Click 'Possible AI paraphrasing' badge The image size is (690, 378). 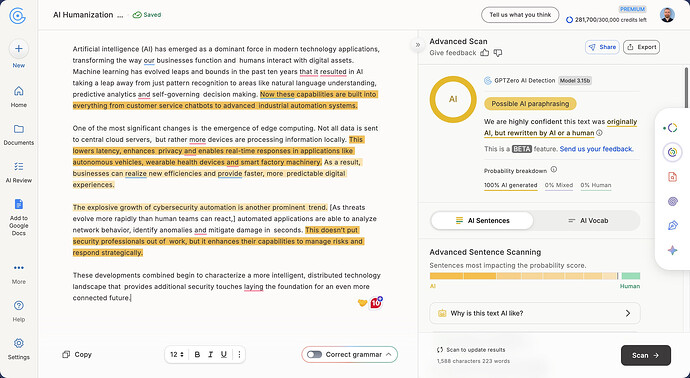[530, 104]
